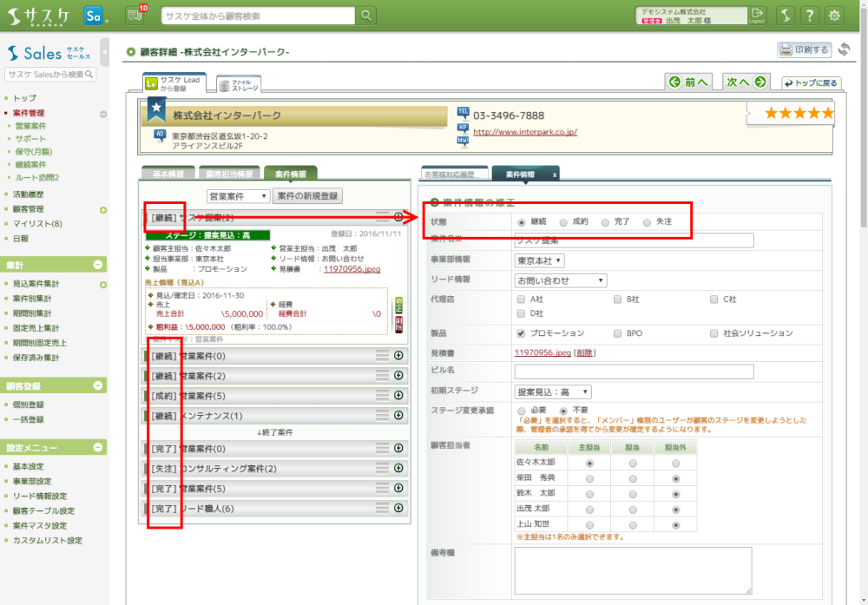Viewport: 868px width, 605px height.
Task: Click the 案件の新規登録 button
Action: 308,196
